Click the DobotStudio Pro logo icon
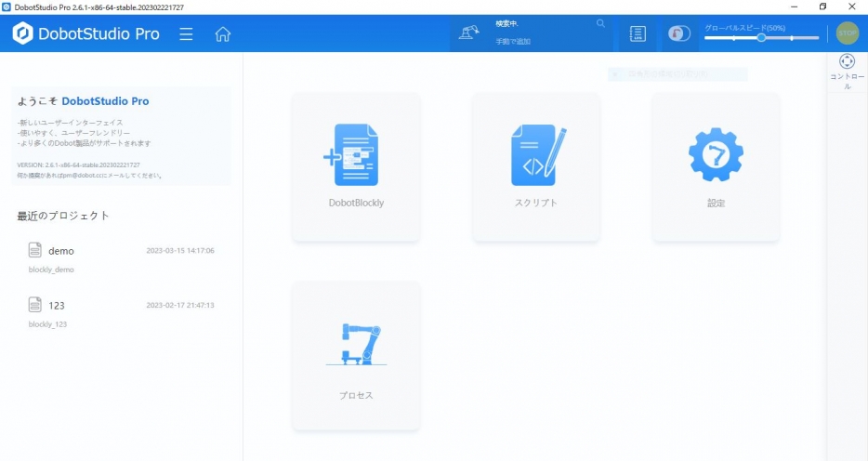 22,33
